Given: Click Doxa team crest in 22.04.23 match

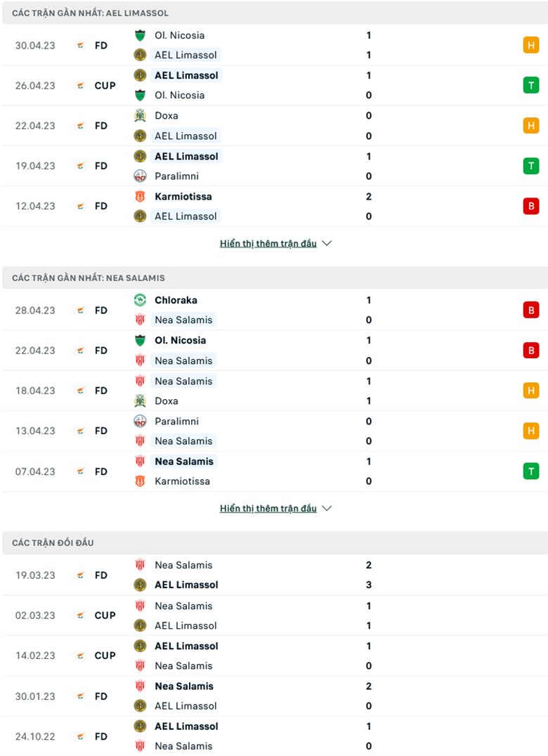Looking at the screenshot, I should click(x=140, y=116).
